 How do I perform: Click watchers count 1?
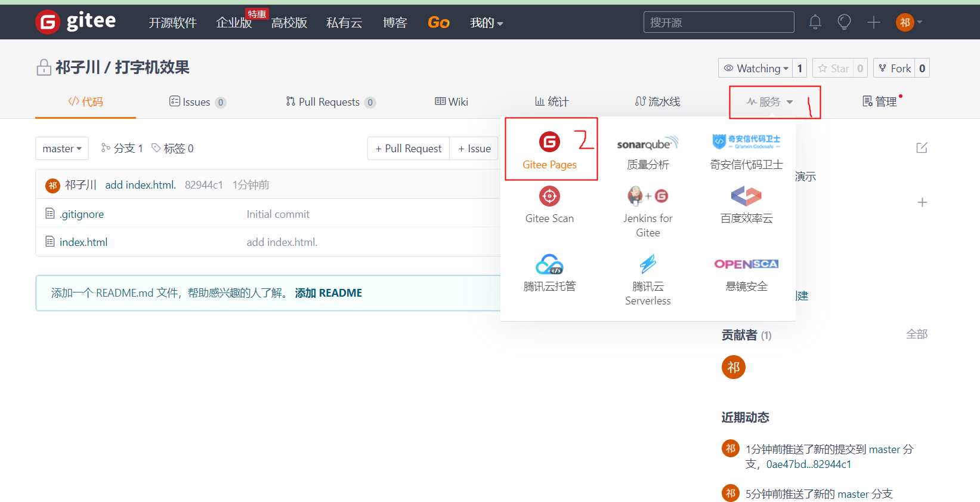[x=800, y=68]
